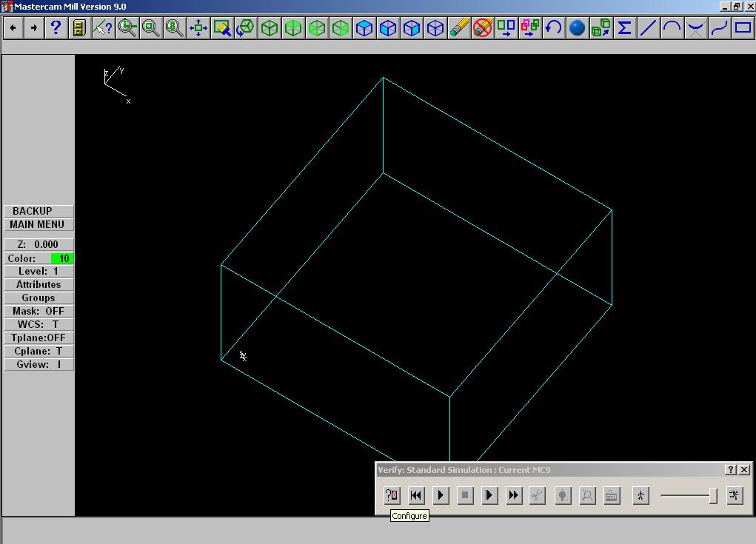Open the Gview: I setting
Screen dimensions: 756x544
tap(39, 364)
